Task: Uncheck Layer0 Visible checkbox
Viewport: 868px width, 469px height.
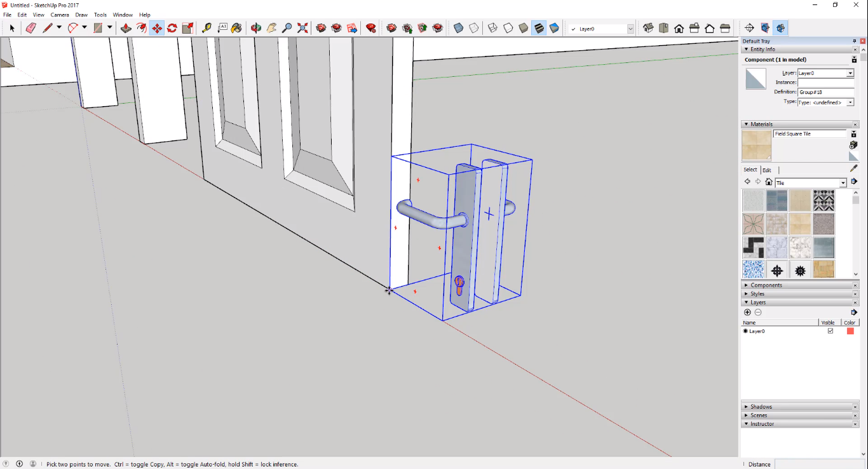Action: click(830, 331)
